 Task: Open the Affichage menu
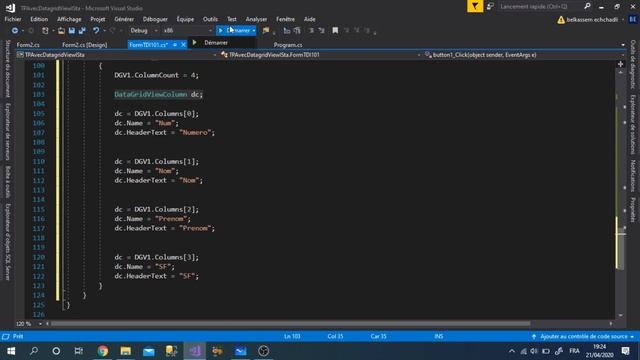pos(69,19)
